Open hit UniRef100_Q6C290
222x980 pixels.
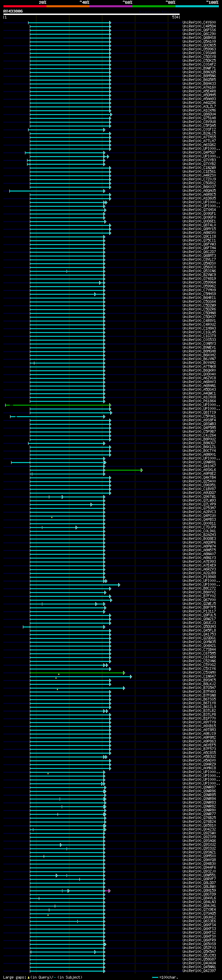[199, 34]
